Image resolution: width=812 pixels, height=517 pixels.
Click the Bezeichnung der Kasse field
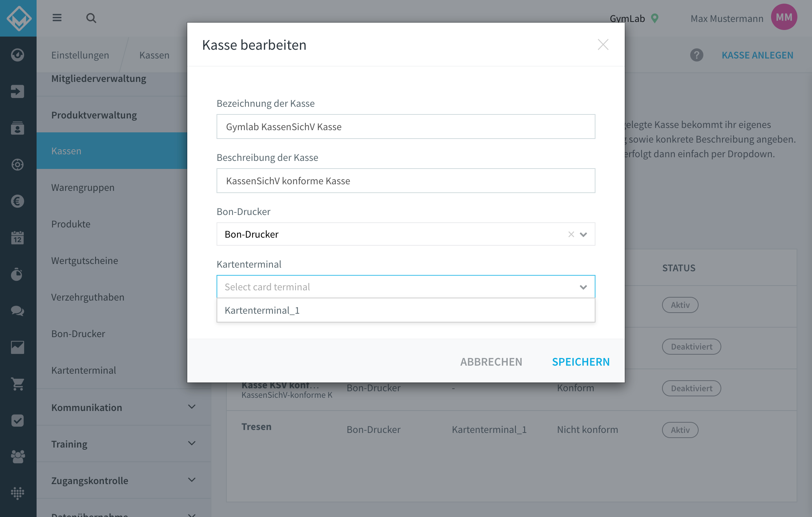click(406, 127)
